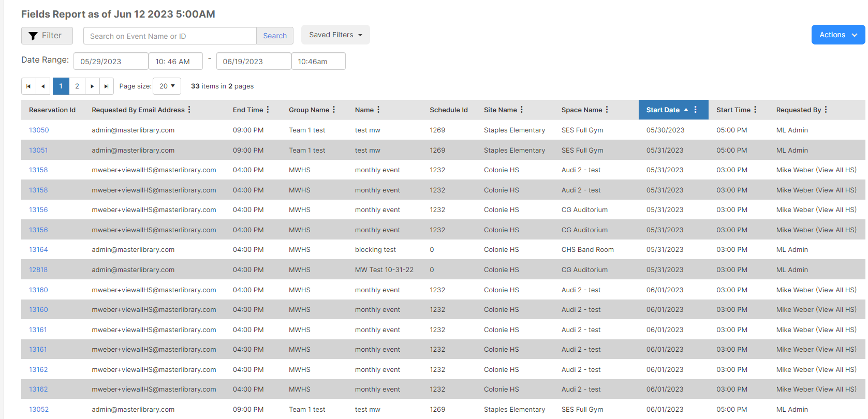Open column menu dots for Space Name

(x=607, y=110)
